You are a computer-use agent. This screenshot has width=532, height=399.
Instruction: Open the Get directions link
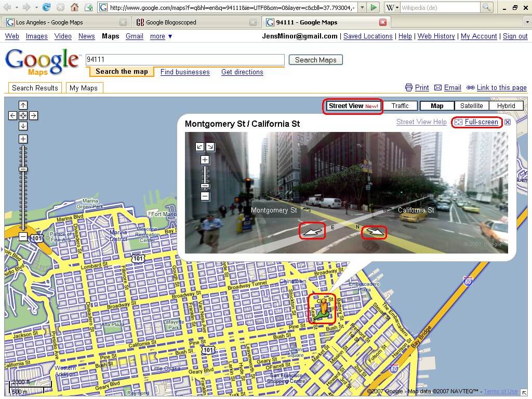tap(242, 72)
